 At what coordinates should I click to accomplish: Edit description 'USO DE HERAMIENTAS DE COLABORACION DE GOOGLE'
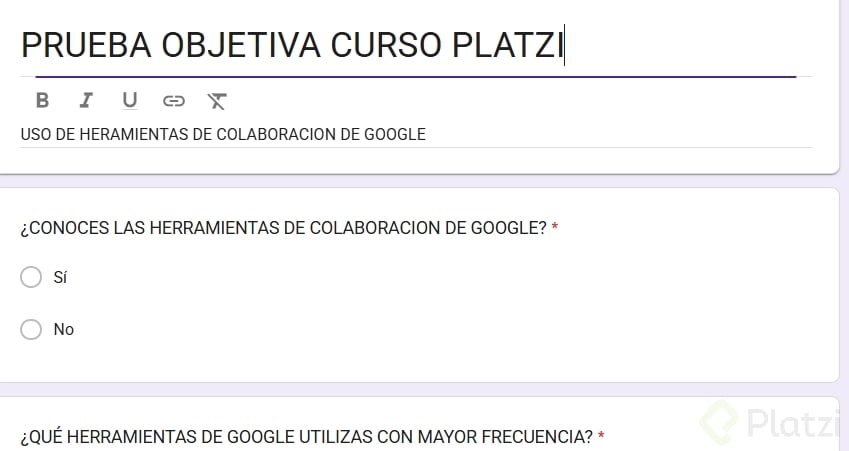[x=223, y=134]
